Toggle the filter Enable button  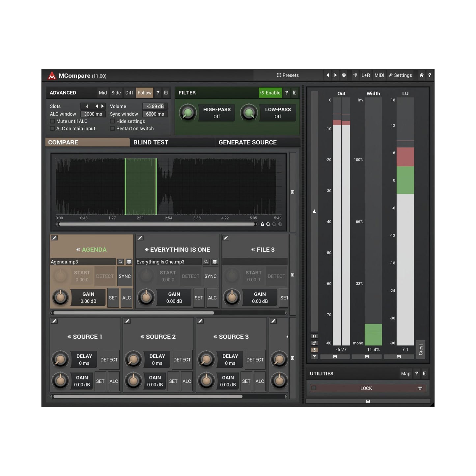(270, 93)
